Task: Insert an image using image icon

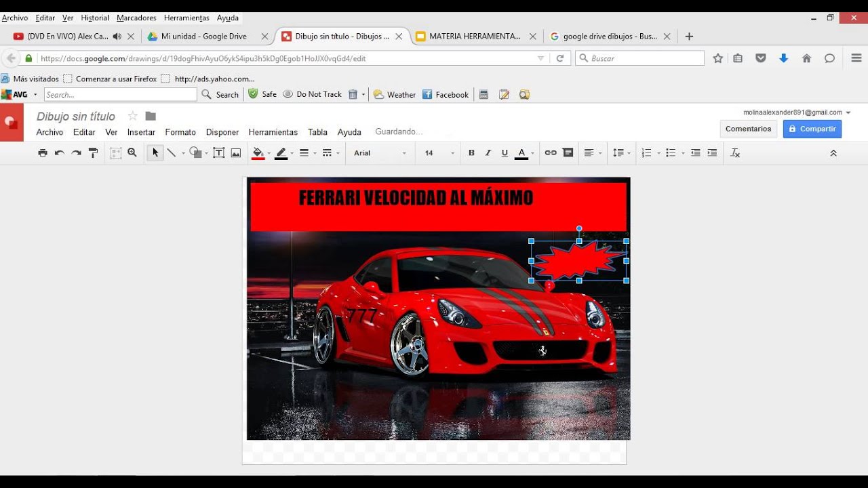Action: [x=236, y=153]
